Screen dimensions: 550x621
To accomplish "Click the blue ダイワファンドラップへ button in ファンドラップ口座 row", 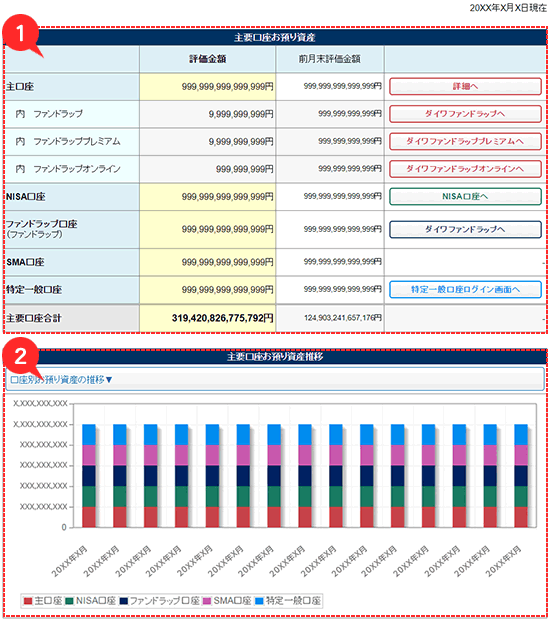I will point(465,229).
